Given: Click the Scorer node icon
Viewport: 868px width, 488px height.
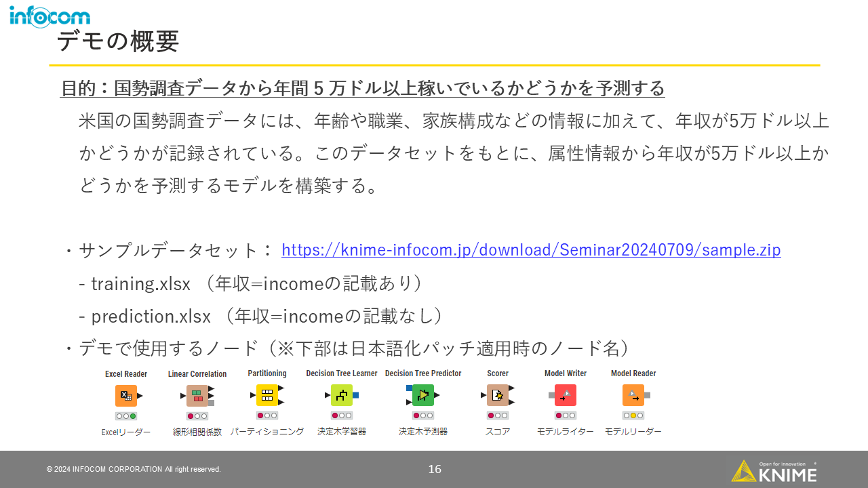Looking at the screenshot, I should pos(497,395).
